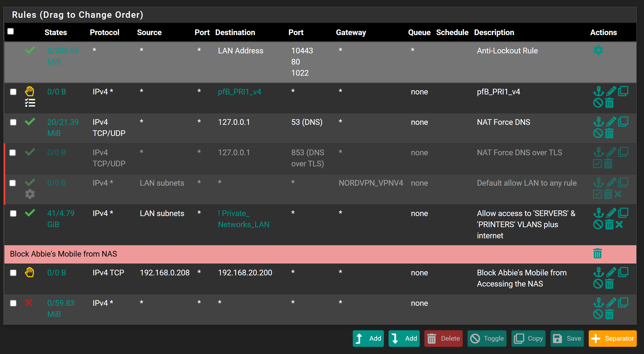The height and width of the screenshot is (354, 644).
Task: Click the X states-kill icon for the SERVERS & PRINTERS rule
Action: click(x=619, y=224)
